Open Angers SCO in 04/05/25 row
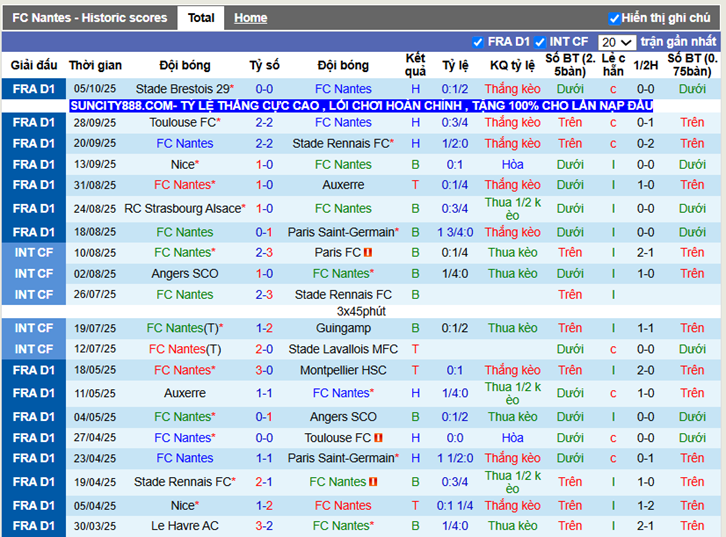This screenshot has height=537, width=726. pos(343,417)
